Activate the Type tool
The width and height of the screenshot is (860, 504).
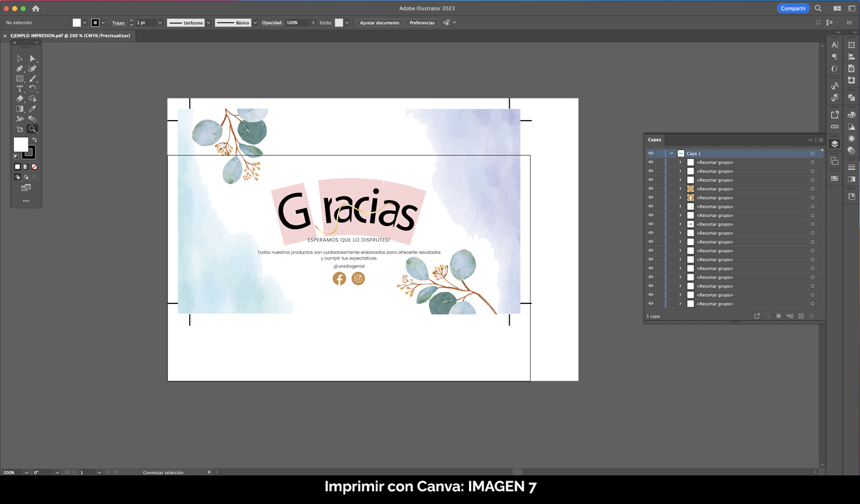point(19,88)
